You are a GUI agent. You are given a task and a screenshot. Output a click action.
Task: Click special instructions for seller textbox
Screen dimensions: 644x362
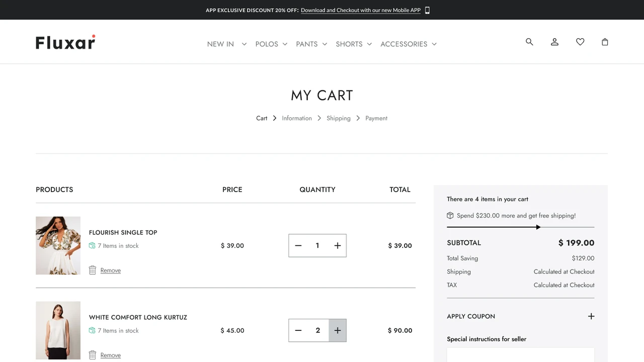tap(520, 355)
